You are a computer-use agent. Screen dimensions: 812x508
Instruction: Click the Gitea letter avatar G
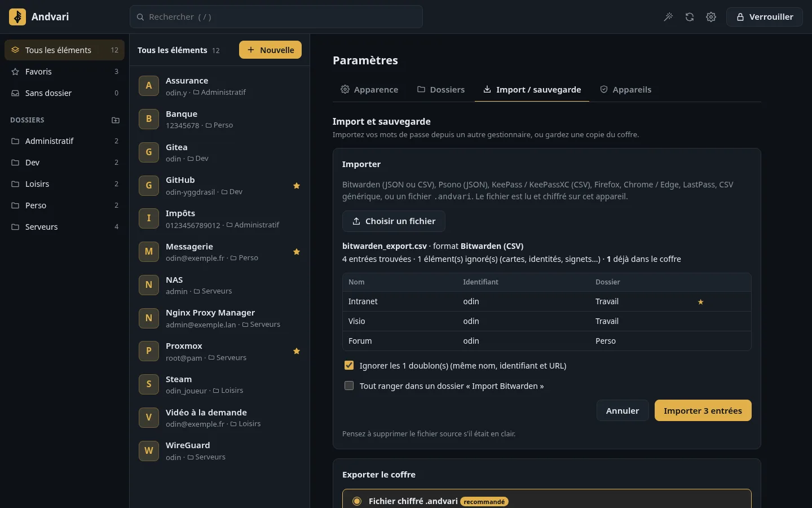149,152
